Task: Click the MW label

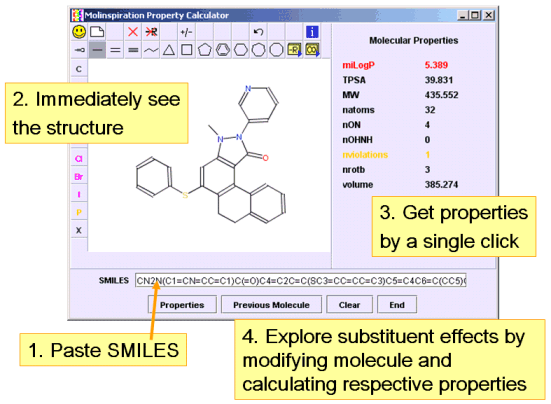Action: (x=351, y=95)
